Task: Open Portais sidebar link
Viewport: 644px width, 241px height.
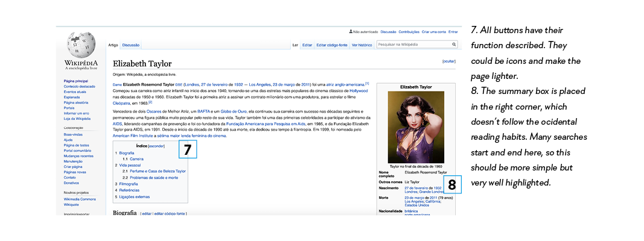Action: click(x=69, y=108)
